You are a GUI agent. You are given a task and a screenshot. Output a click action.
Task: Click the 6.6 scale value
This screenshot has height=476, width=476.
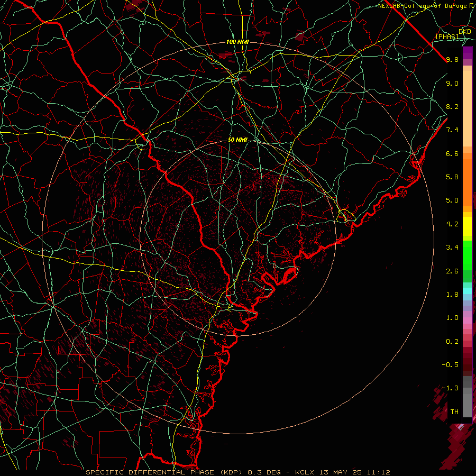pyautogui.click(x=452, y=153)
